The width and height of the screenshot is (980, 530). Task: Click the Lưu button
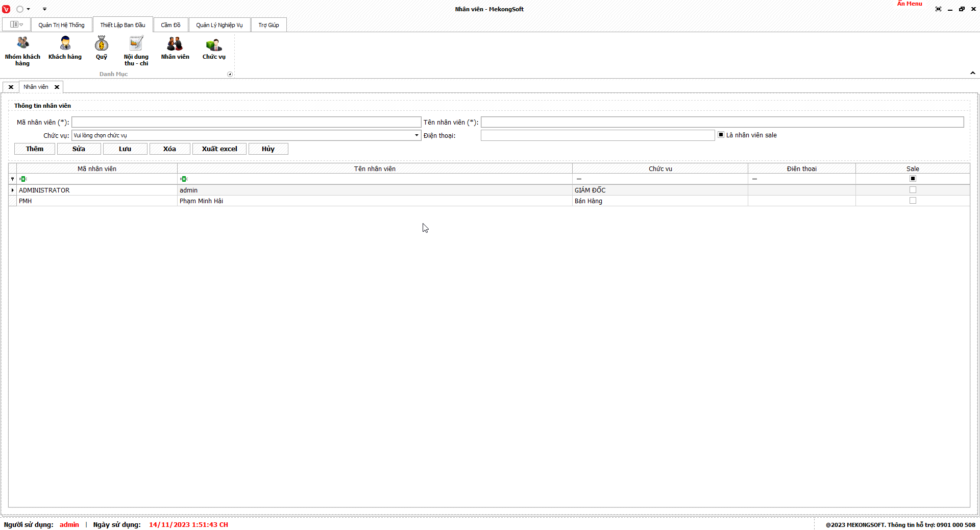tap(125, 149)
